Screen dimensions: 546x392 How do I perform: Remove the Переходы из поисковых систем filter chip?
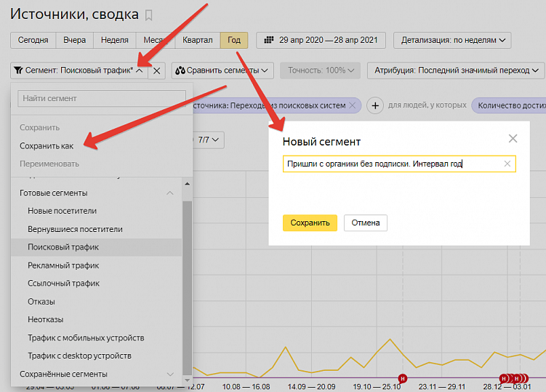coord(353,105)
